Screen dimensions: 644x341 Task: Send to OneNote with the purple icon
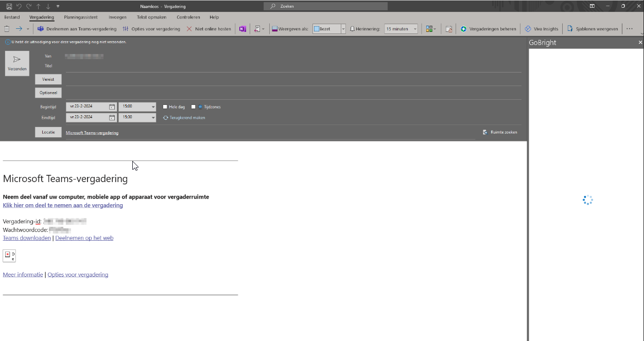[242, 29]
